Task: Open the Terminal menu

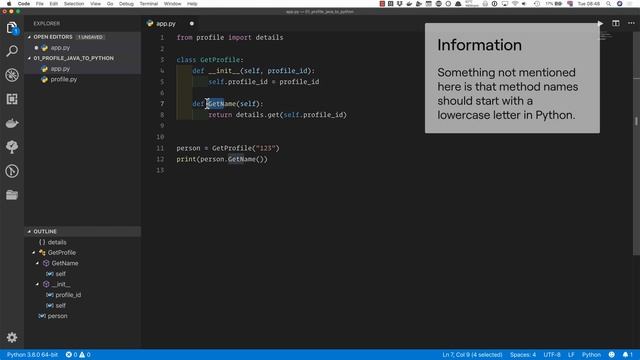Action: tap(149, 4)
